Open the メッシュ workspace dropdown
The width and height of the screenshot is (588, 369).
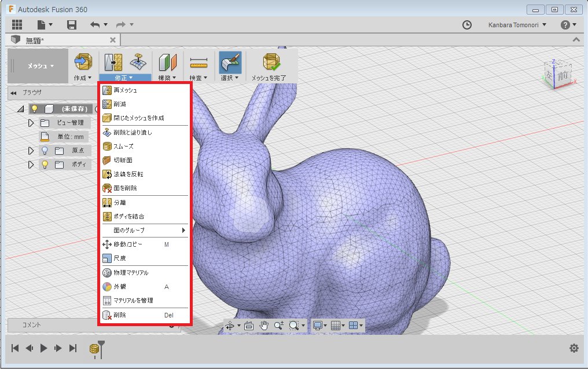[38, 65]
